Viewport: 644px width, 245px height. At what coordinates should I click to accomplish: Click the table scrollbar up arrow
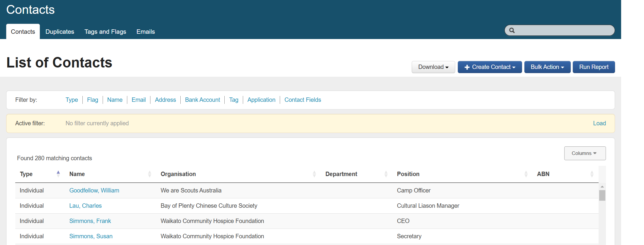point(602,187)
